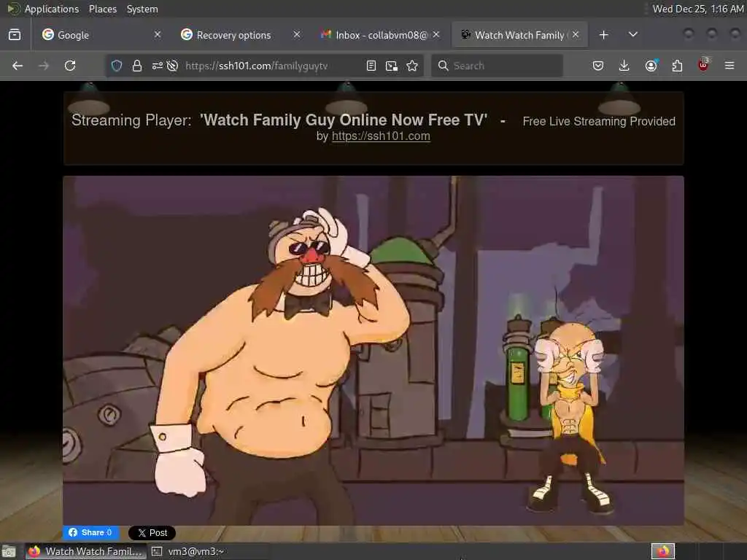
Task: Click the blocked autoplay icon
Action: [x=172, y=66]
